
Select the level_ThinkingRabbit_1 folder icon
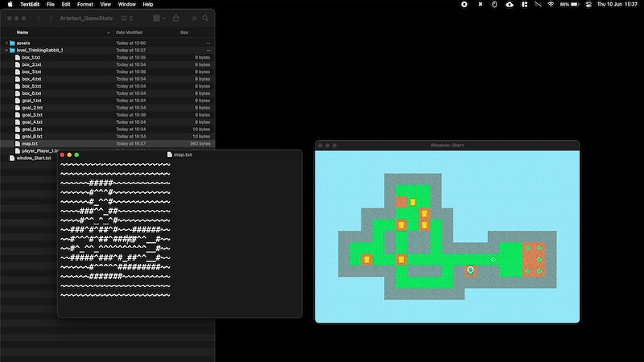click(12, 50)
